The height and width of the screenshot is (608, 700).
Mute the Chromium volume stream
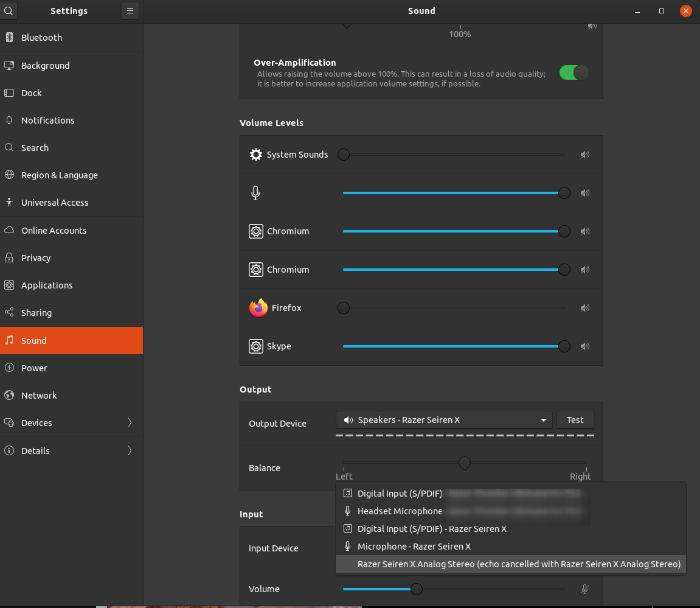[584, 231]
